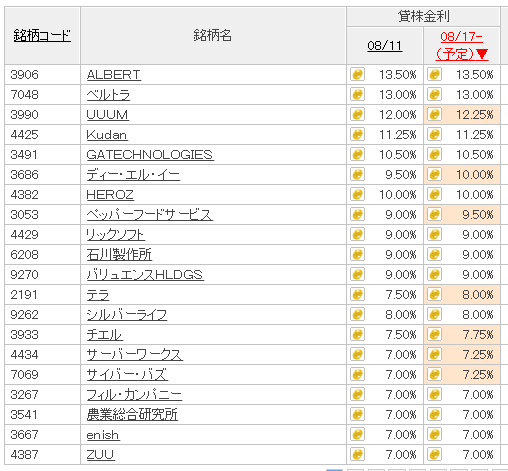Open the チエル stock link
The height and width of the screenshot is (471, 508).
click(x=105, y=335)
